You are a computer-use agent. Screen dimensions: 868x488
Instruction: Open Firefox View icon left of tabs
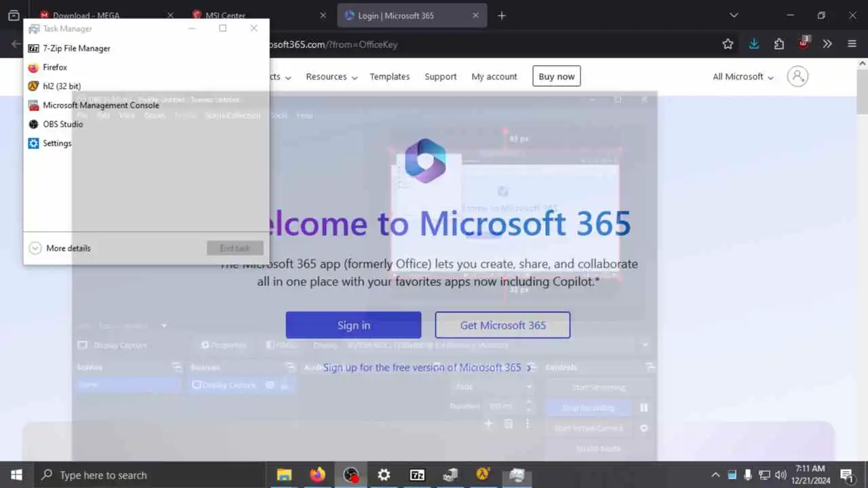(x=14, y=16)
